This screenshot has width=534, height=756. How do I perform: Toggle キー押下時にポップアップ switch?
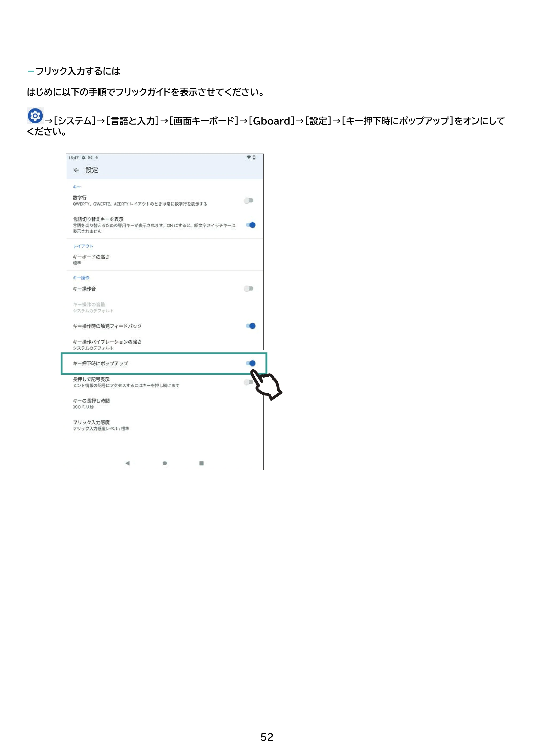(x=251, y=363)
